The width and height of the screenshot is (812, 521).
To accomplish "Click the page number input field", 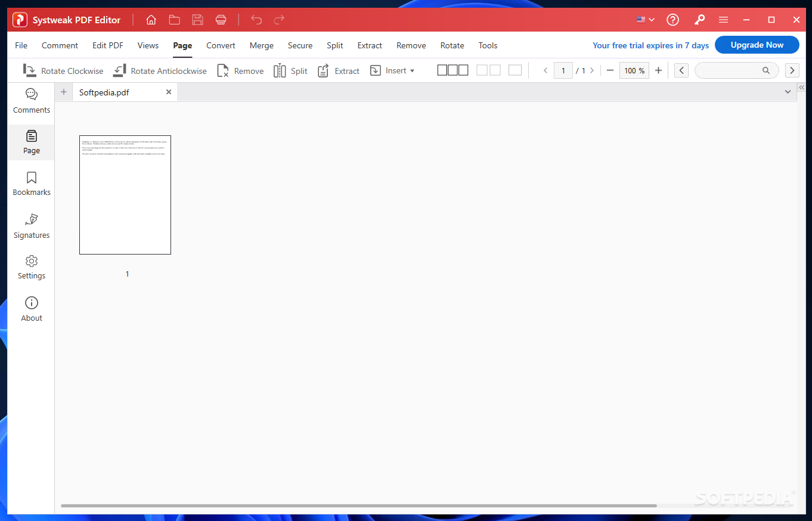I will (x=563, y=70).
